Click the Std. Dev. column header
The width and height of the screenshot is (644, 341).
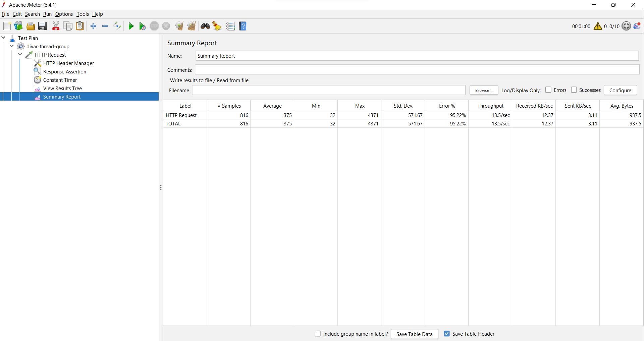(x=403, y=106)
